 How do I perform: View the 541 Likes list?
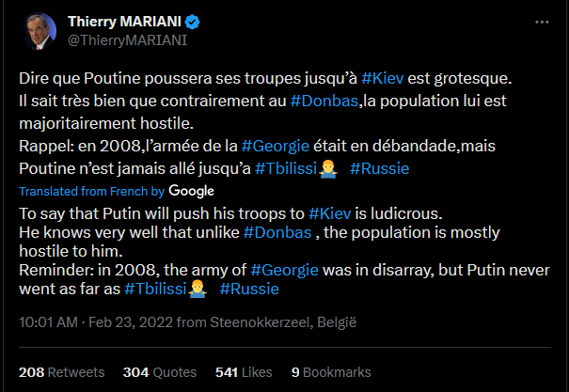[244, 372]
